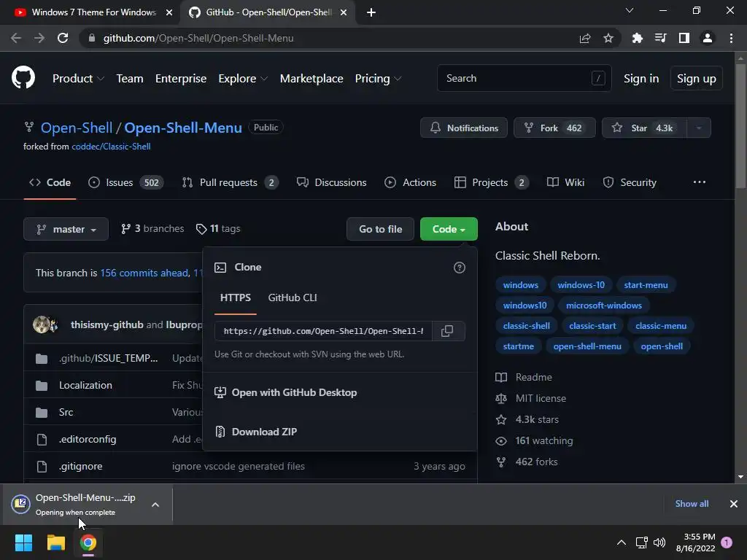747x560 pixels.
Task: View site information lock icon
Action: (x=92, y=38)
